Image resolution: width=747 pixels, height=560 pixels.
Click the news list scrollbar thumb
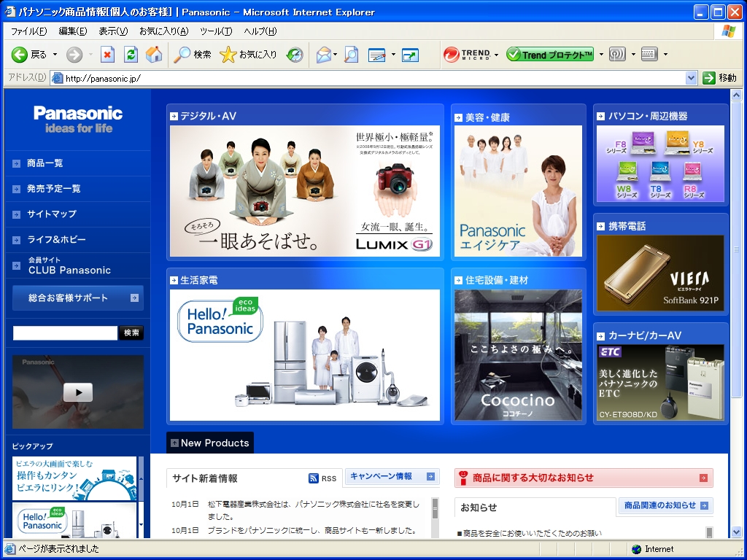point(435,510)
